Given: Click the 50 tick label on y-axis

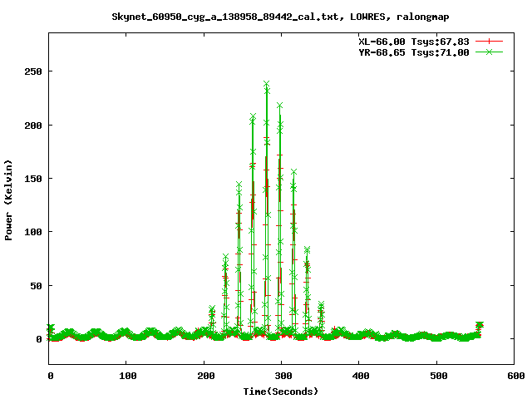Looking at the screenshot, I should (x=37, y=285).
